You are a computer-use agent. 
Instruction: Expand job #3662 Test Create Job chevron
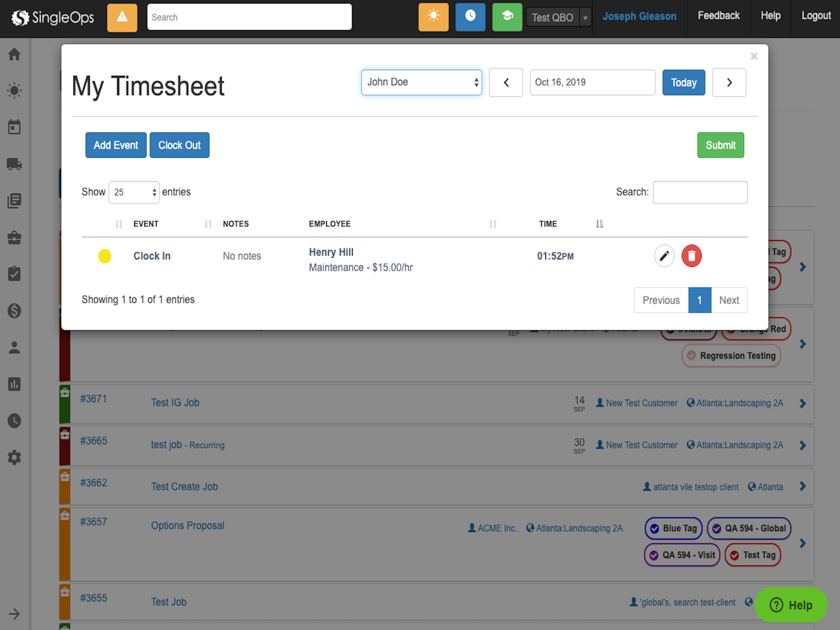click(803, 486)
